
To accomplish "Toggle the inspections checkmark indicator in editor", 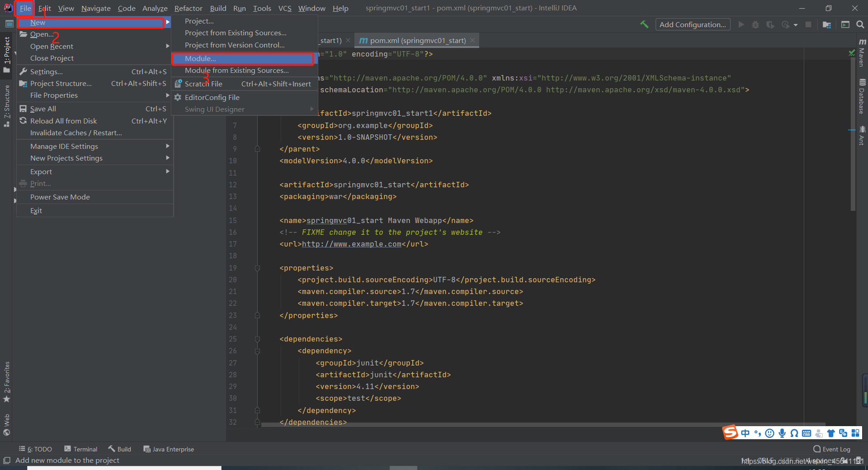I will (852, 53).
